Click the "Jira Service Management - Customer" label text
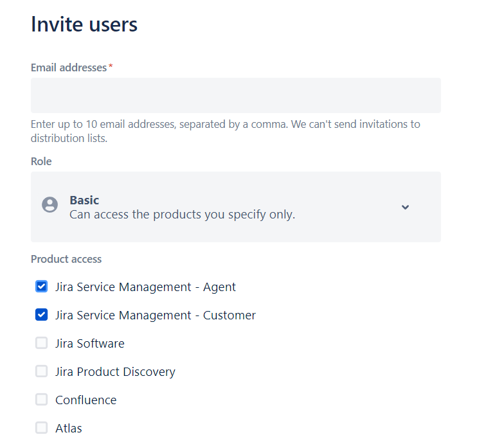The height and width of the screenshot is (444, 504). pos(156,315)
